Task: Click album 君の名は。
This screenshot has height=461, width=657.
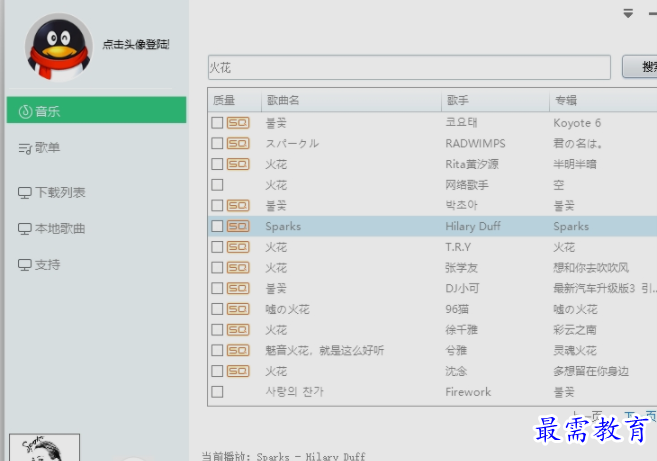Action: tap(577, 143)
